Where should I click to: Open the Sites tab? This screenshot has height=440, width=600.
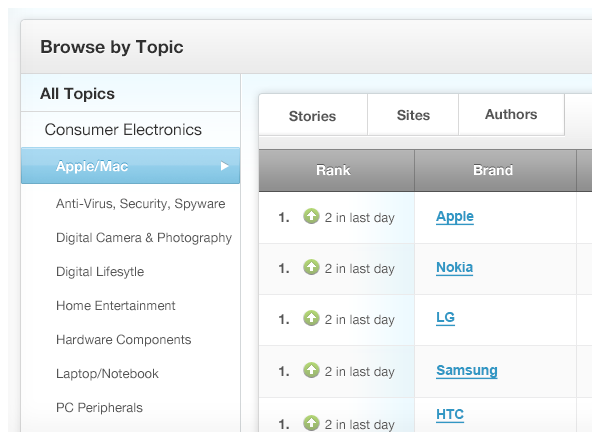413,116
